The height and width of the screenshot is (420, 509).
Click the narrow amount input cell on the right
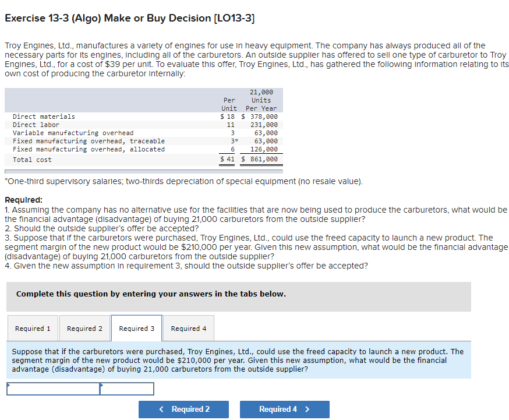point(127,389)
